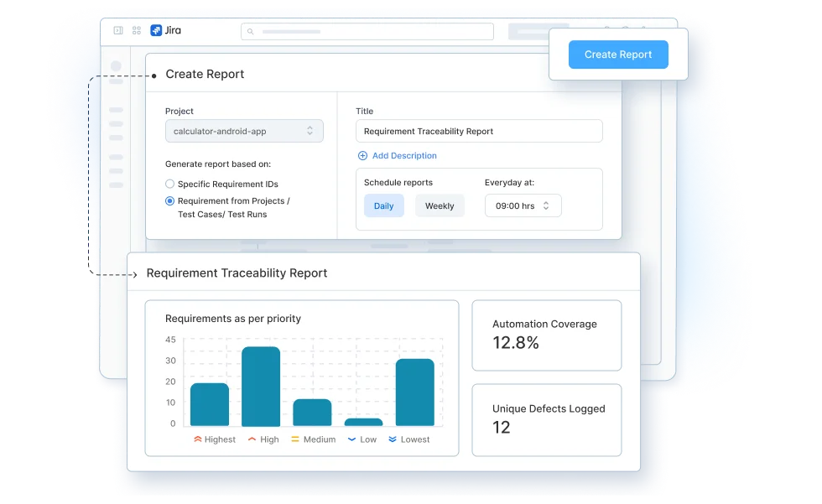Open the app switcher grid icon

point(136,30)
